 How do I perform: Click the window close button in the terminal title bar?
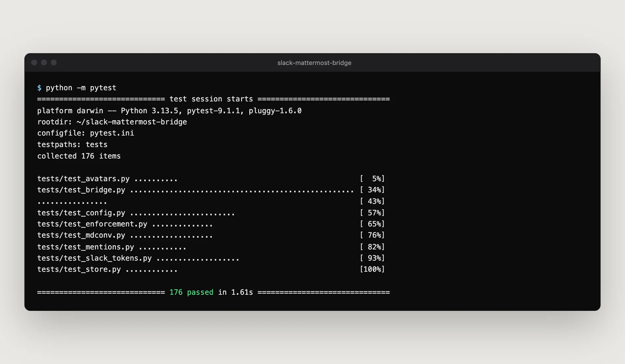(x=34, y=62)
